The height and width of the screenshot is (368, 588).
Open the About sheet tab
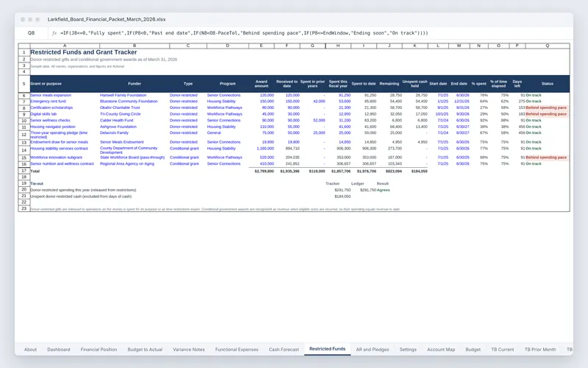tap(30, 349)
